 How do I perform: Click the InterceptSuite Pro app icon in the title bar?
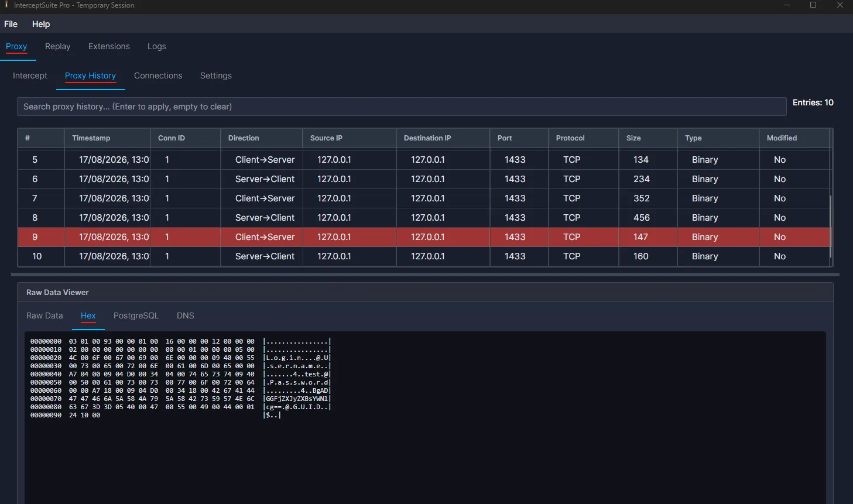[6, 5]
